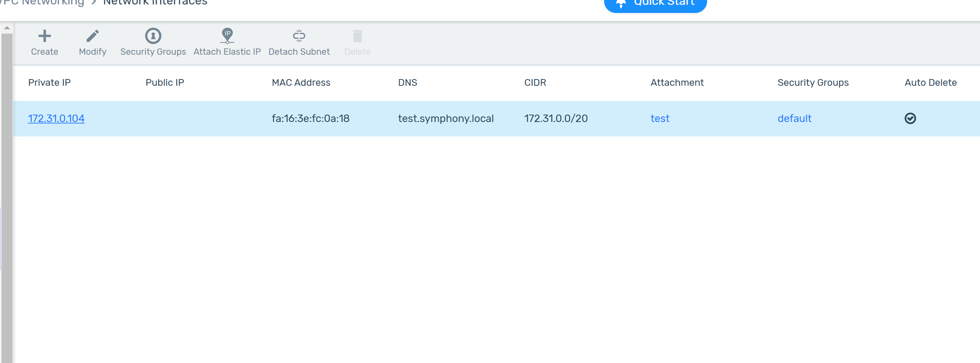The width and height of the screenshot is (980, 363).
Task: Select the test.symphony.local DNS cell
Action: [445, 118]
